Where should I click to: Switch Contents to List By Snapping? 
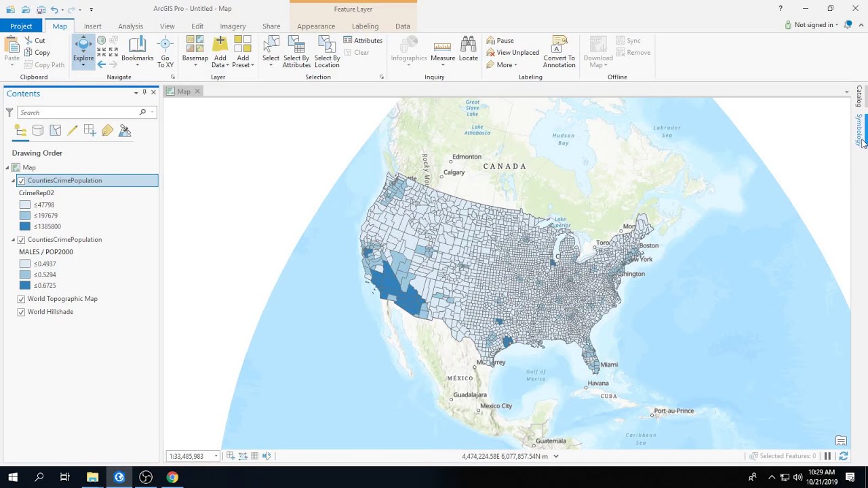coord(90,130)
